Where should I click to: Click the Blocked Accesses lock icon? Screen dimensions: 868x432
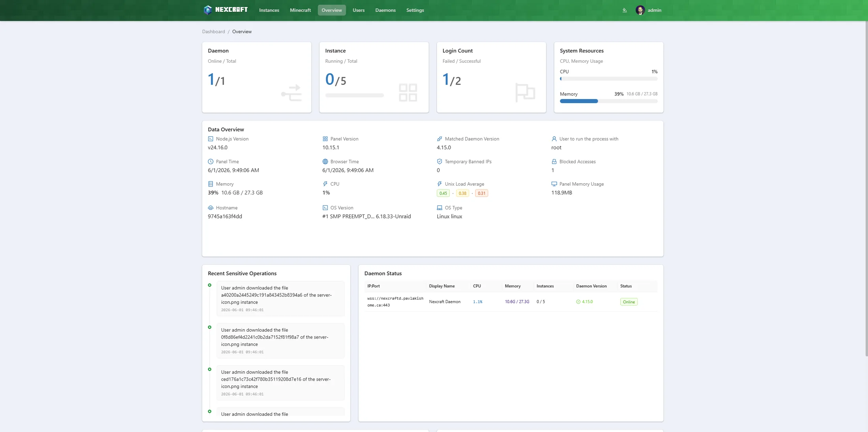554,162
